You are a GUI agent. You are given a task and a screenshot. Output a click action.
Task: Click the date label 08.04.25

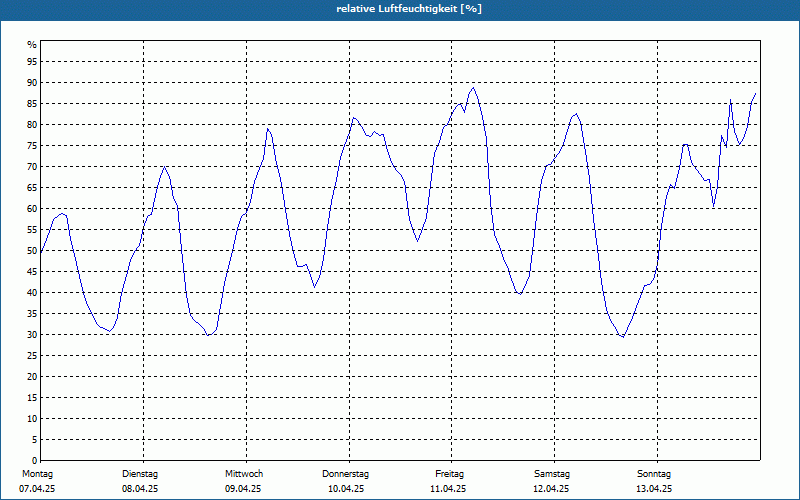tap(140, 489)
